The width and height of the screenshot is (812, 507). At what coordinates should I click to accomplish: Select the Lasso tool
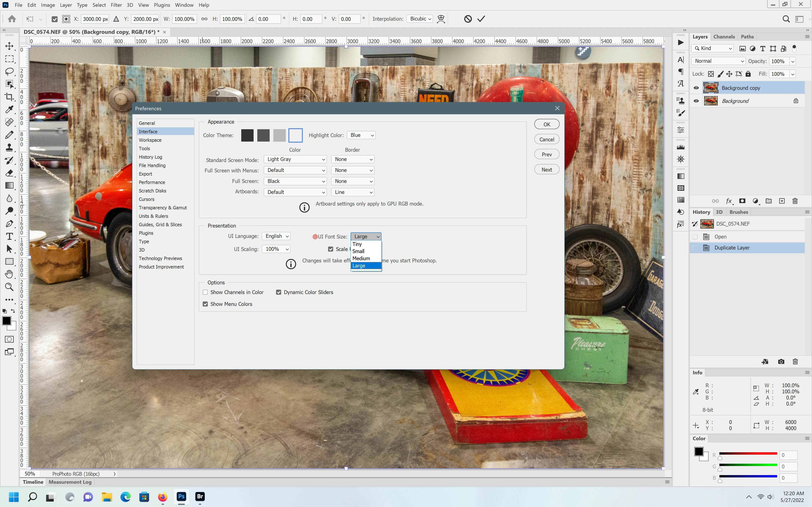(x=9, y=71)
